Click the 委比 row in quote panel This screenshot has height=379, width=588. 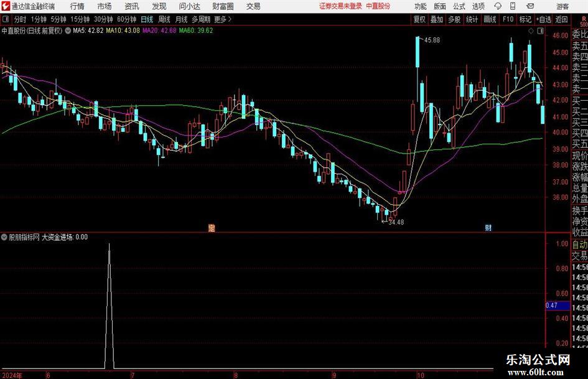(580, 34)
